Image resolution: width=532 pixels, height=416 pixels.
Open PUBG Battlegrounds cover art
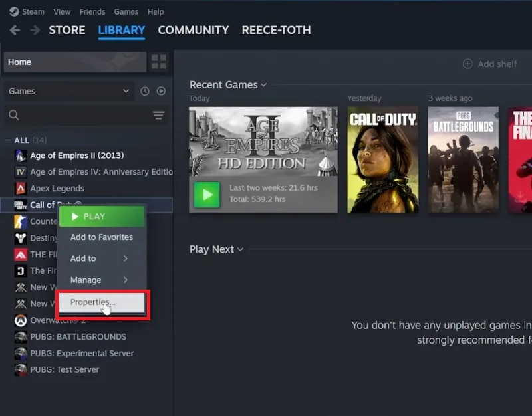coord(464,159)
